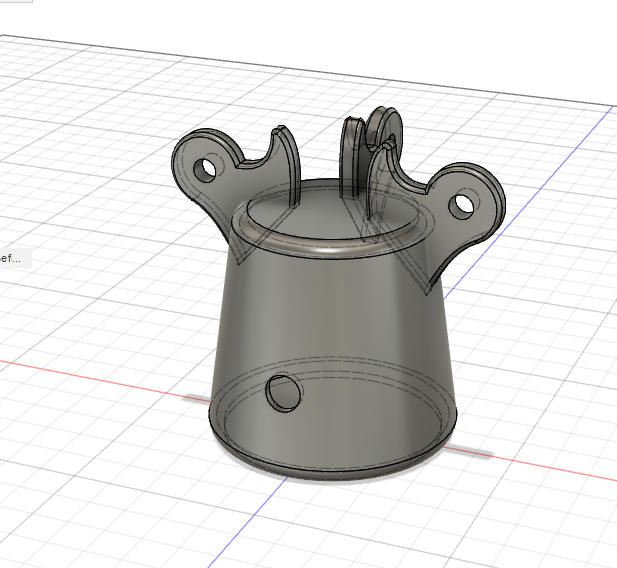Select the hole in the right ear tab

[x=461, y=205]
